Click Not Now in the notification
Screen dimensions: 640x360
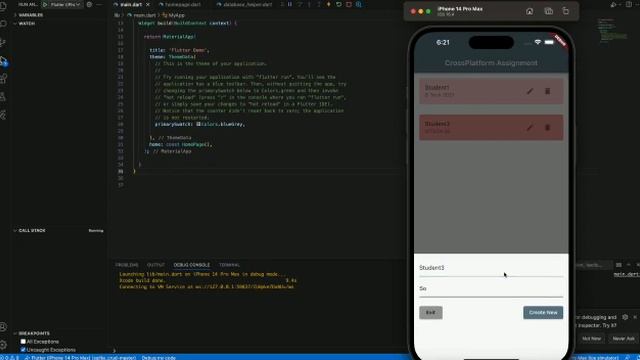(x=591, y=338)
